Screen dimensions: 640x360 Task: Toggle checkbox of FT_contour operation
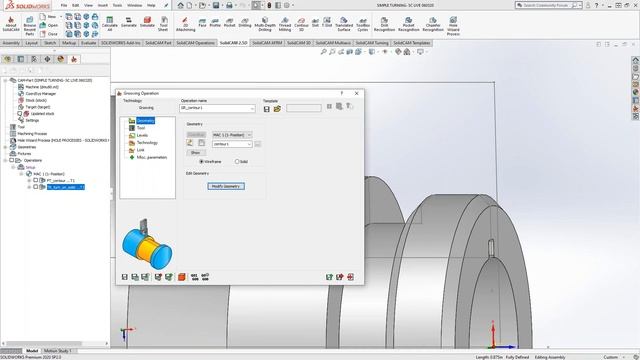pos(36,180)
